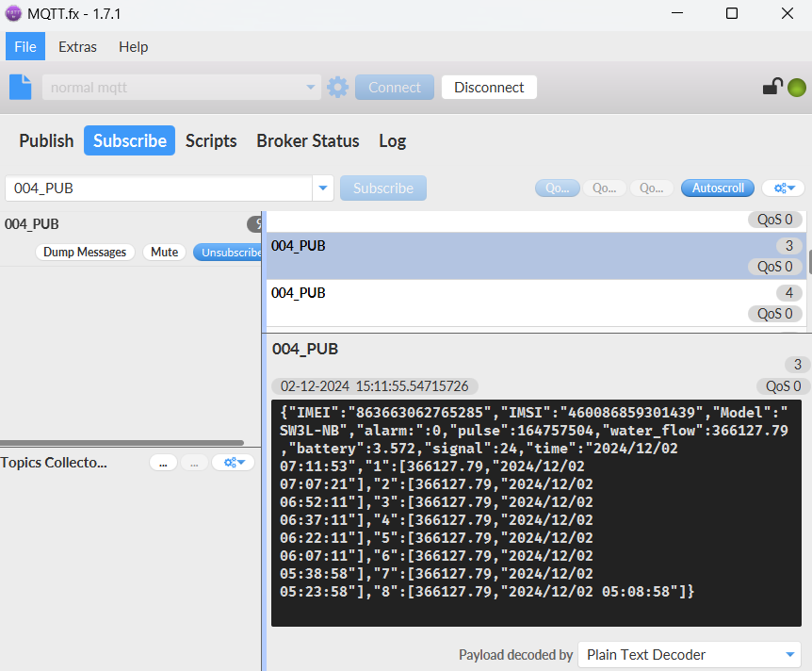Viewport: 812px width, 671px height.
Task: Select message number 4 in message list
Action: click(536, 303)
